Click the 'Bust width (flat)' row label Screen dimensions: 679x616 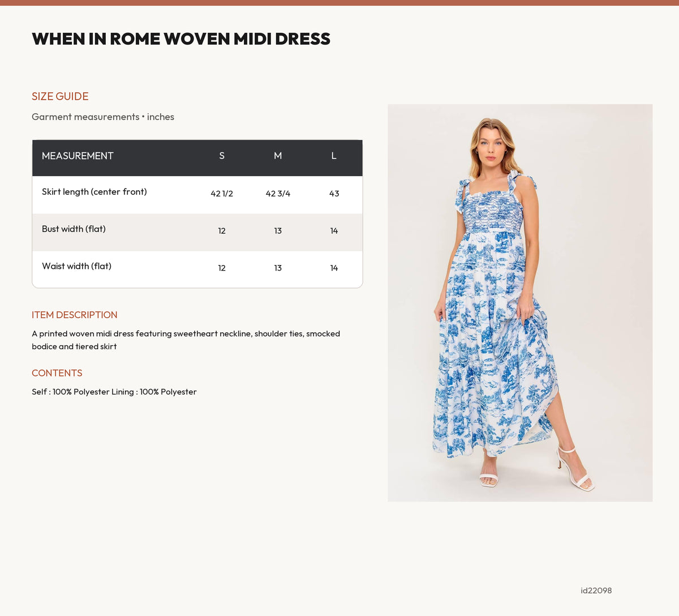(74, 229)
